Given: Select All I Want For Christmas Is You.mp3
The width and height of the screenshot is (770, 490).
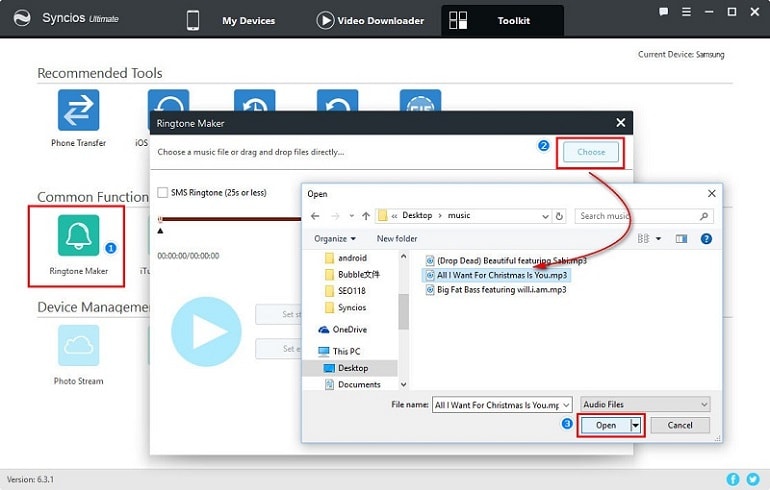Looking at the screenshot, I should 496,275.
